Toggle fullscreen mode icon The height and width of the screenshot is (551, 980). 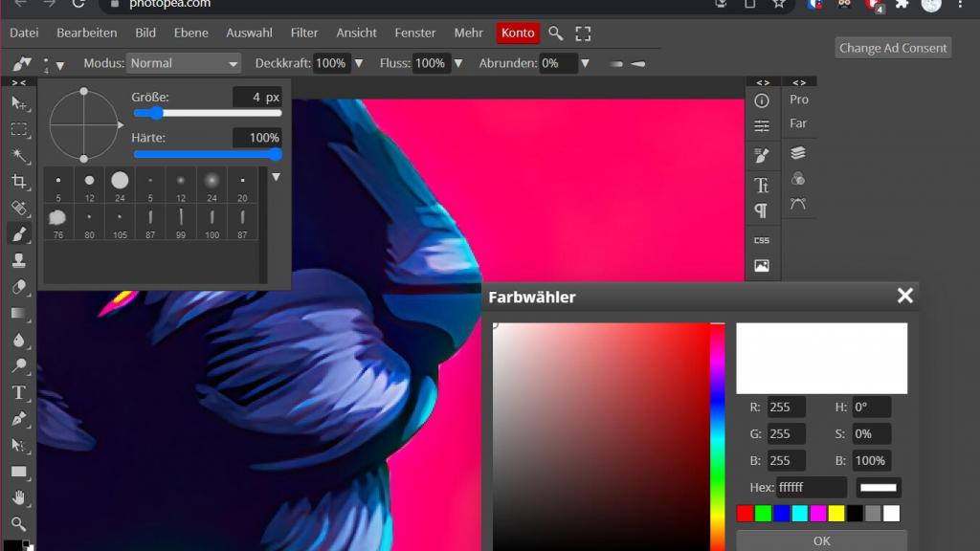point(583,33)
